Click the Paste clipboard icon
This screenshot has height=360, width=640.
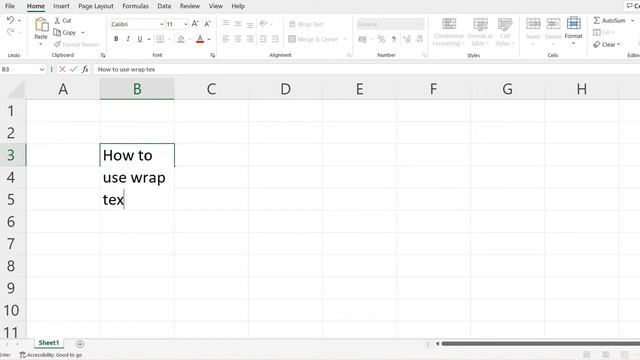[x=41, y=25]
